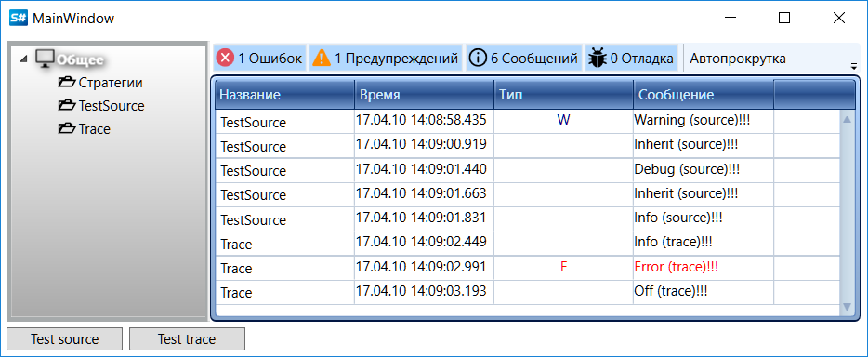The image size is (868, 357).
Task: Sort by the Сообщение column header
Action: coord(703,95)
